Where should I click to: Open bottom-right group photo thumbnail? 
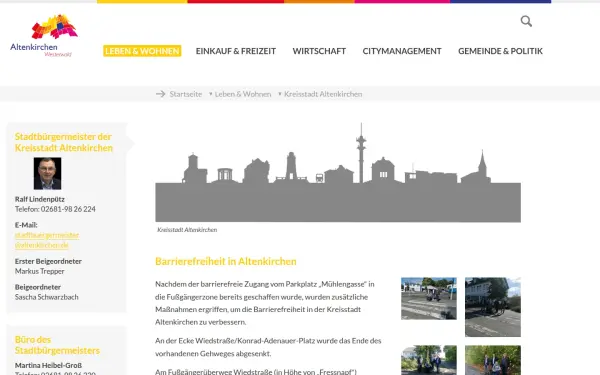coord(493,360)
